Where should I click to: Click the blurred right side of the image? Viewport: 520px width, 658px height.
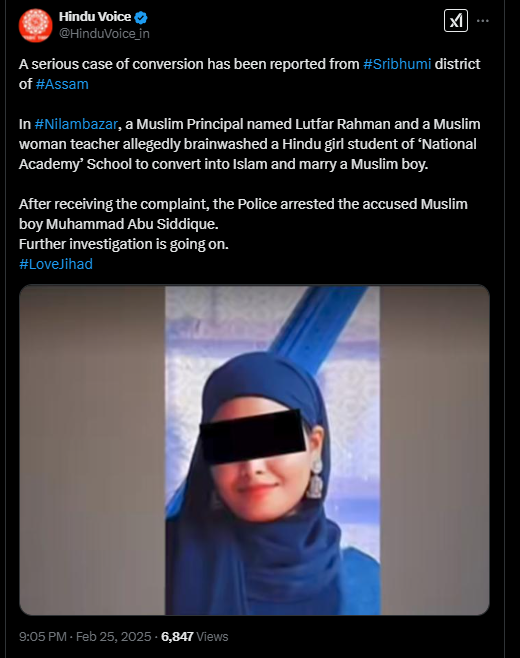coord(434,450)
